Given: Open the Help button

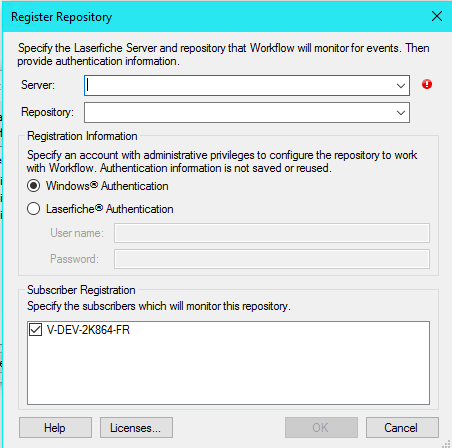Looking at the screenshot, I should [55, 428].
